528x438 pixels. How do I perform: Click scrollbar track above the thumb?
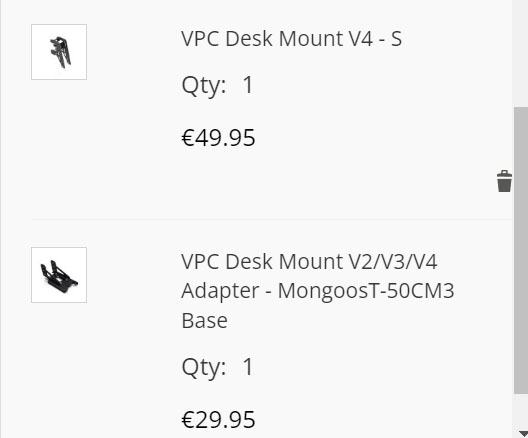click(x=521, y=53)
